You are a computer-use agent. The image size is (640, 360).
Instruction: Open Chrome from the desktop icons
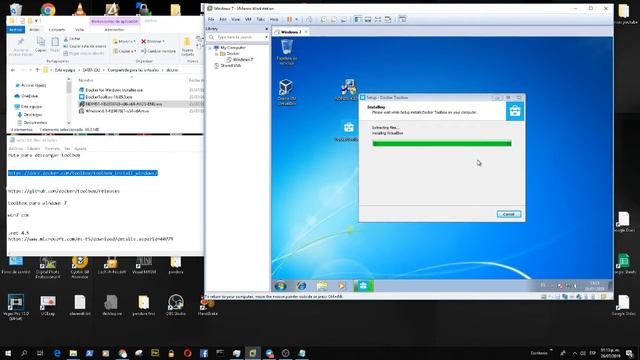tap(48, 9)
